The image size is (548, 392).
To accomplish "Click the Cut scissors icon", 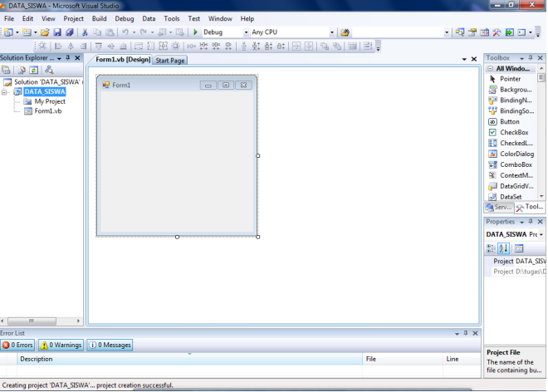I will (85, 32).
